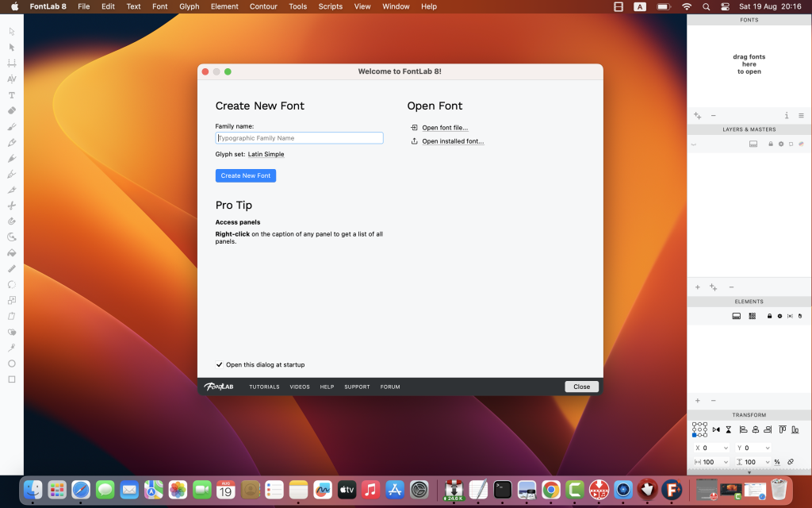Open the X position dropdown arrow
Screen dimensions: 812x508
726,448
